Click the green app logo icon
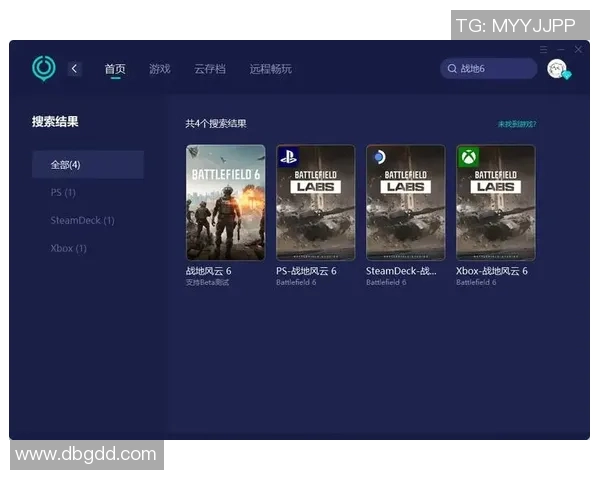This screenshot has width=600, height=480. 44,68
